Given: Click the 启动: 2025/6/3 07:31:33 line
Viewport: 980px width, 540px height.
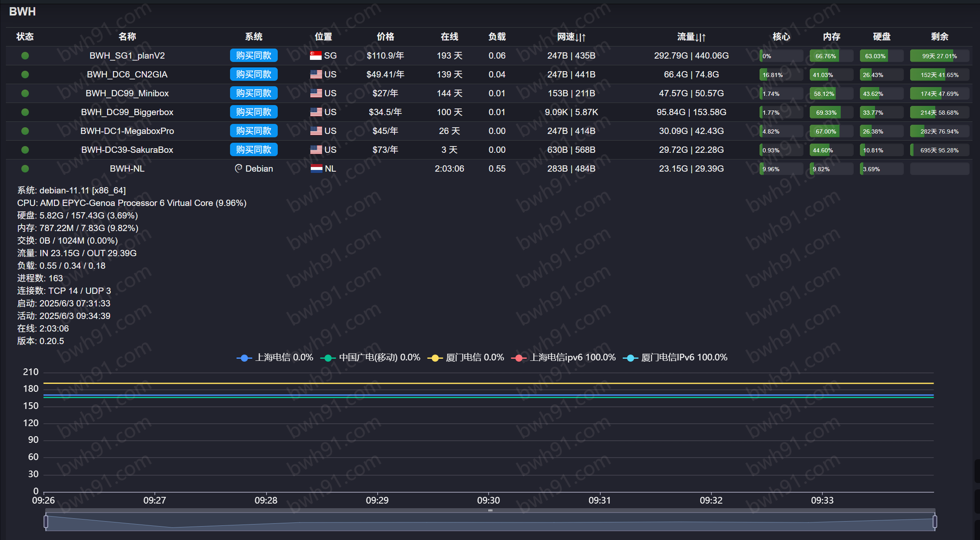Looking at the screenshot, I should pos(64,303).
